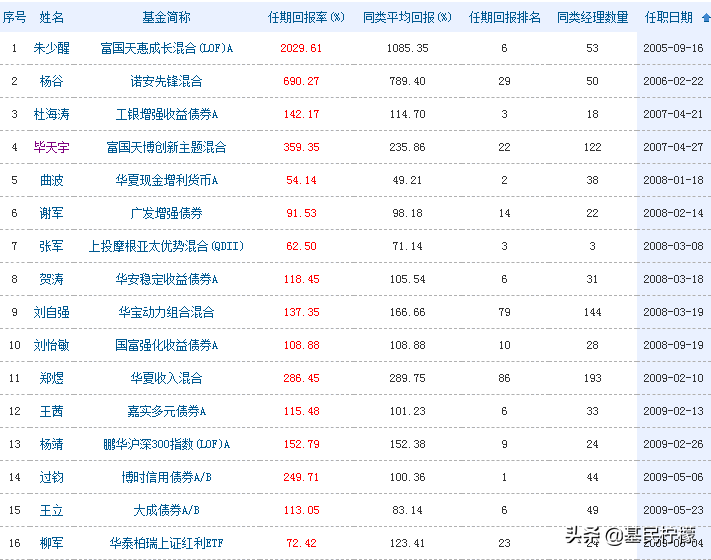This screenshot has width=711, height=560.
Task: Select date cell 2005-09-16
Action: pyautogui.click(x=673, y=48)
